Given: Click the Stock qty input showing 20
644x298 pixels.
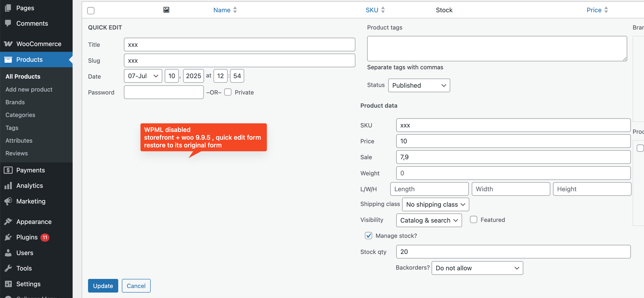Looking at the screenshot, I should pos(514,252).
